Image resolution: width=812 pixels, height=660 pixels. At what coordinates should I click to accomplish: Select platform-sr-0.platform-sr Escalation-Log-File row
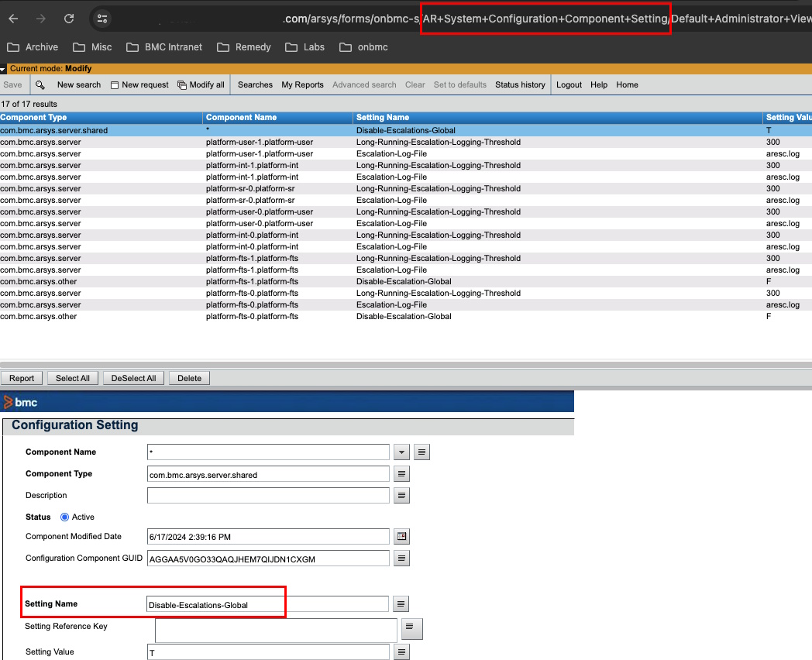coord(406,201)
